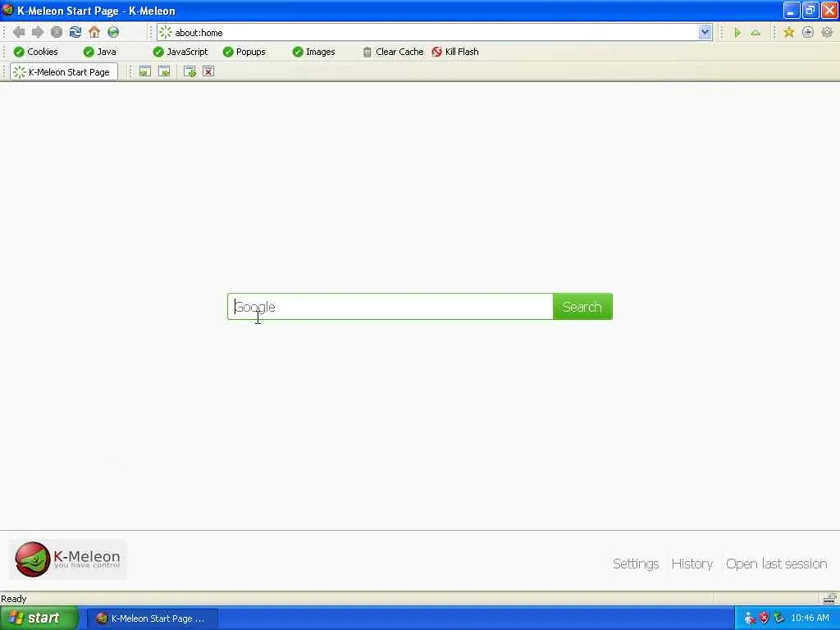Switch to the previous tab icon
840x630 pixels.
point(144,71)
